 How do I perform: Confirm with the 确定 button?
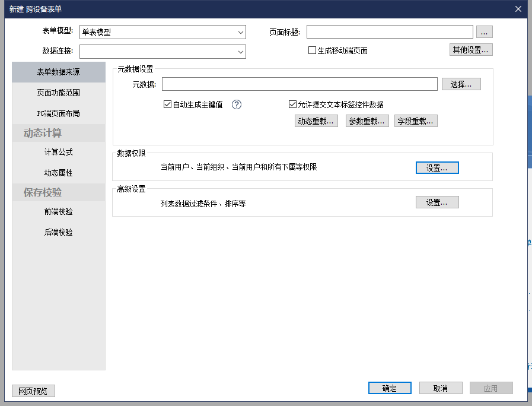click(390, 388)
